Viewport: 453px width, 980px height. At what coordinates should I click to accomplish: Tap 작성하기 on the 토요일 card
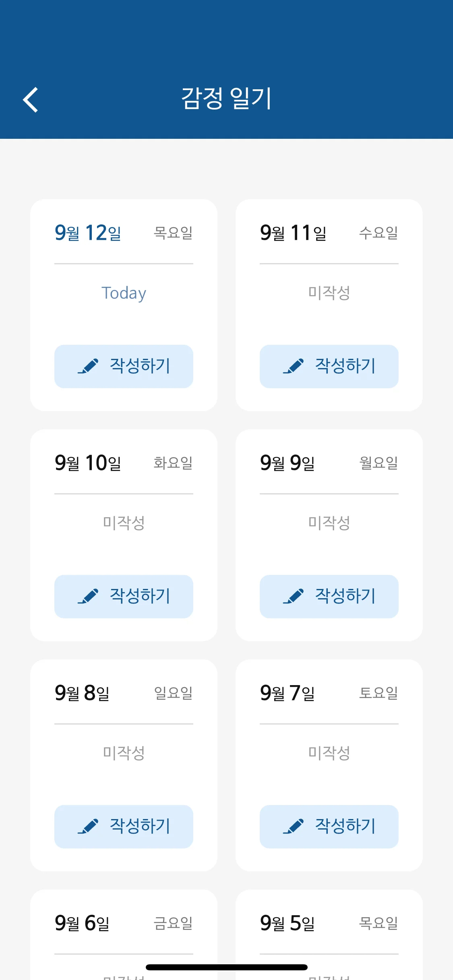pos(329,826)
